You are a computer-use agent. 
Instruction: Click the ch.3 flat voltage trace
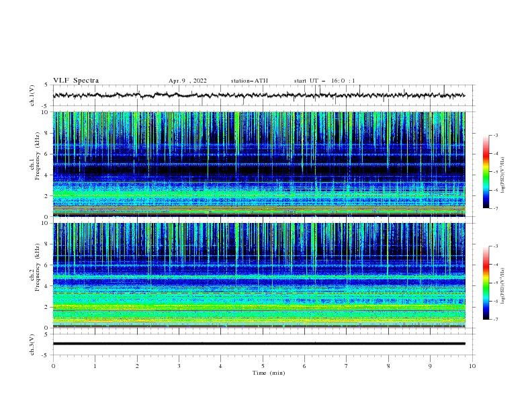pos(259,344)
